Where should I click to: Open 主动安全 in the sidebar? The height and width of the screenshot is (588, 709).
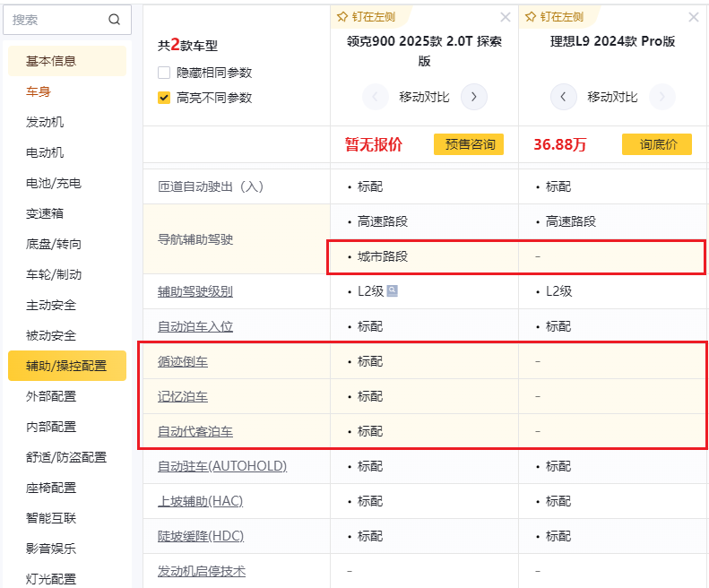point(51,306)
